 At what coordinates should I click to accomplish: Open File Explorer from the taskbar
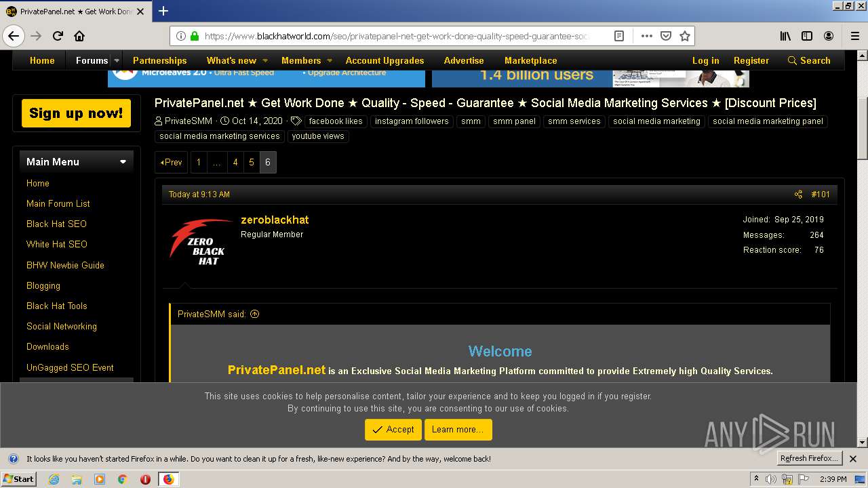click(77, 479)
